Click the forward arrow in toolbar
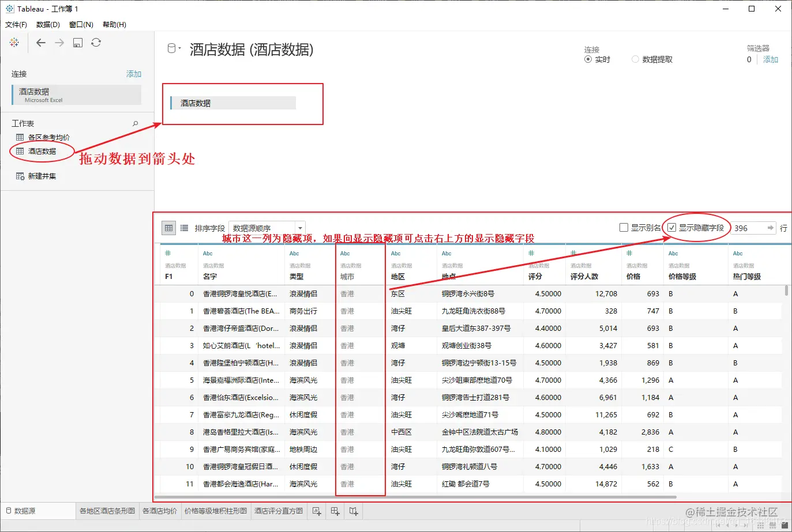 59,43
